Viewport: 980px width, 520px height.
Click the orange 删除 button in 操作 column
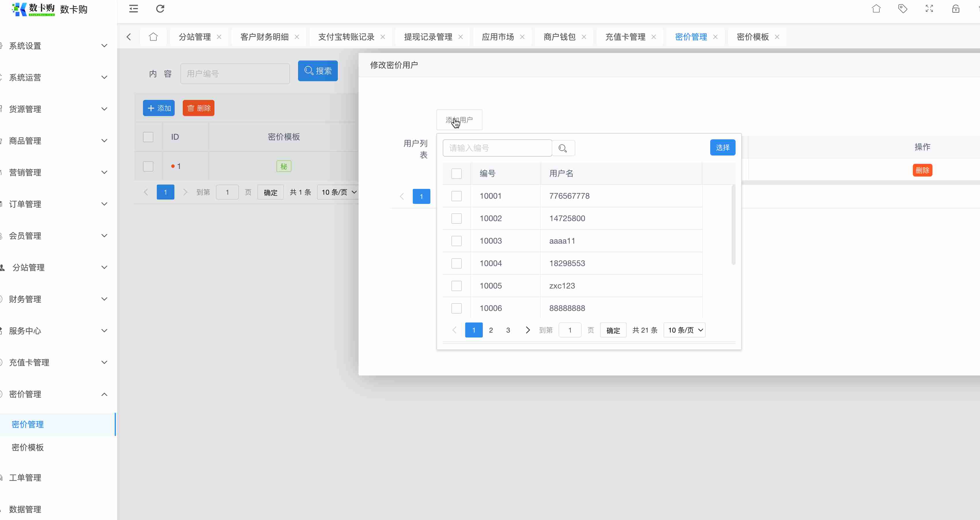tap(922, 170)
